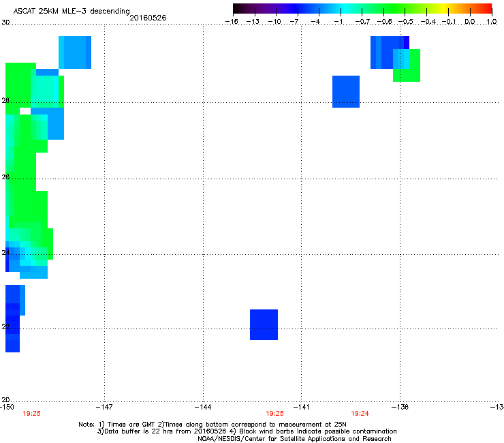Click the red 19:26 label near -141
This screenshot has height=443, width=504.
pyautogui.click(x=275, y=414)
